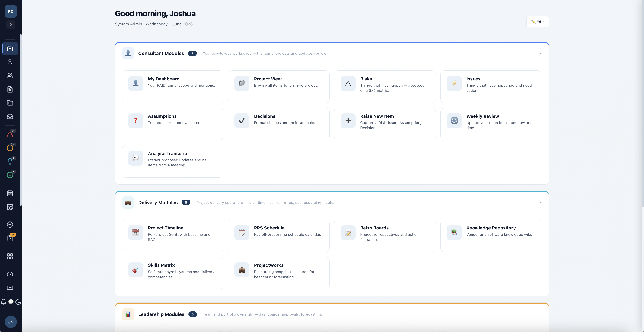The image size is (644, 332).
Task: Click the Raise New Item card
Action: 385,124
